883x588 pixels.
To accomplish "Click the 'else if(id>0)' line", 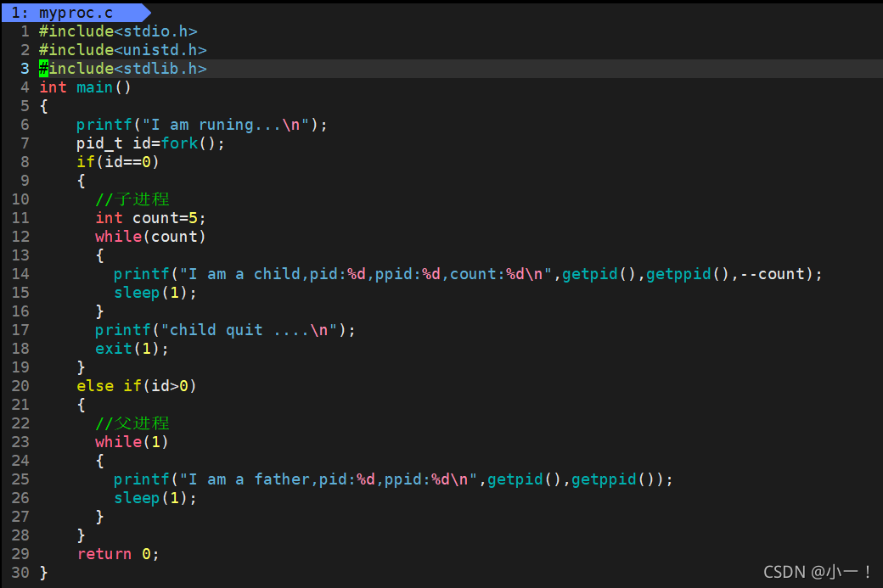I will click(137, 386).
